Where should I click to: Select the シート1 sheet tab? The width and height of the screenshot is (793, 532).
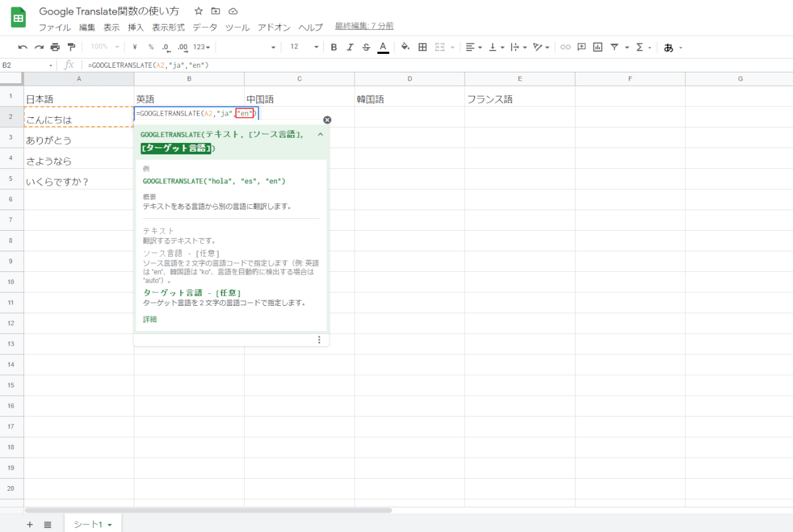click(x=92, y=525)
